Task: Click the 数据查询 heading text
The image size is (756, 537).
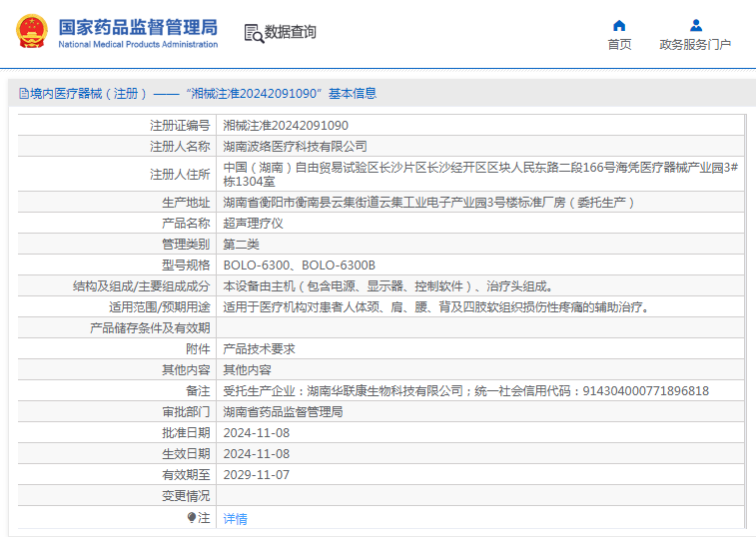Action: click(290, 32)
